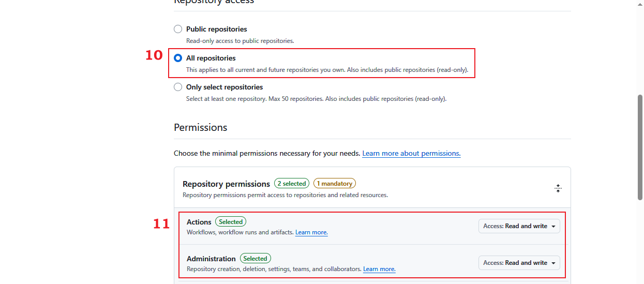The height and width of the screenshot is (284, 644).
Task: Click the Public repositories label text
Action: click(216, 29)
